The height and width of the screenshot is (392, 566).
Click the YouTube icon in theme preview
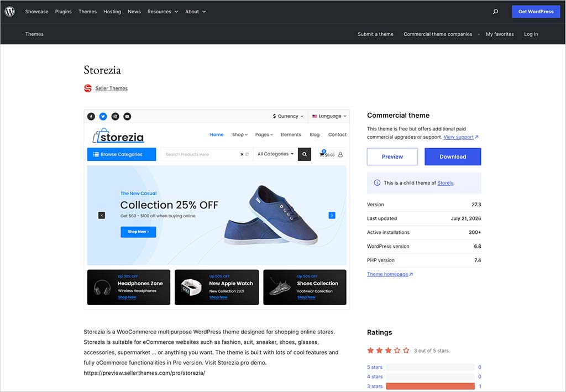(127, 116)
